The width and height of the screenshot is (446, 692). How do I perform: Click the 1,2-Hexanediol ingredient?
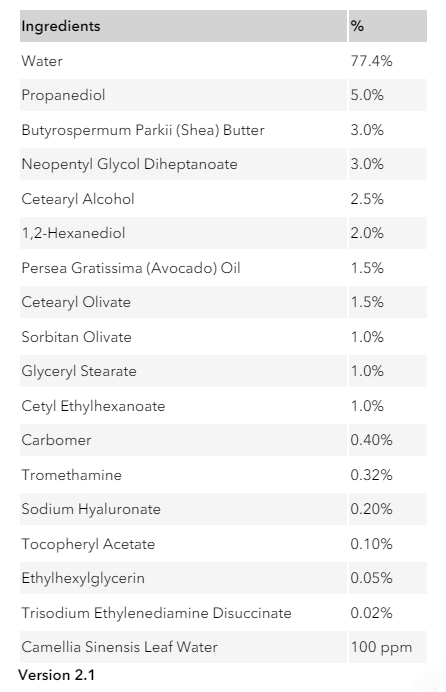click(x=73, y=233)
